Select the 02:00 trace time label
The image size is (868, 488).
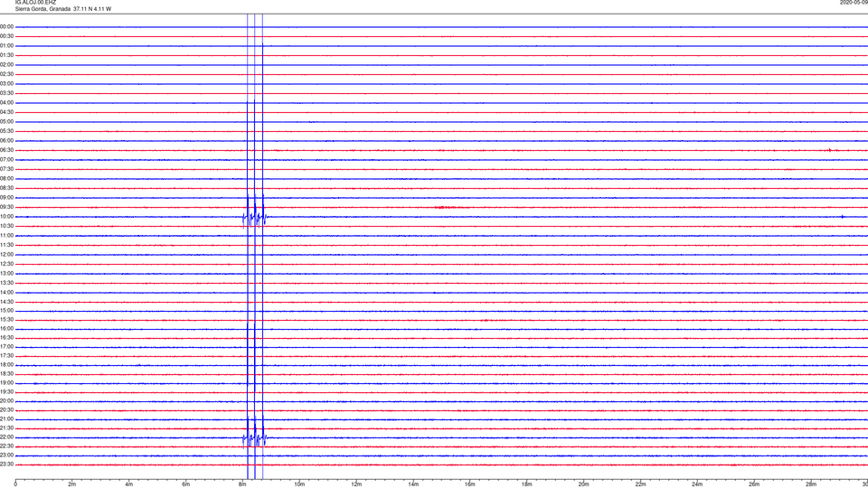point(6,65)
